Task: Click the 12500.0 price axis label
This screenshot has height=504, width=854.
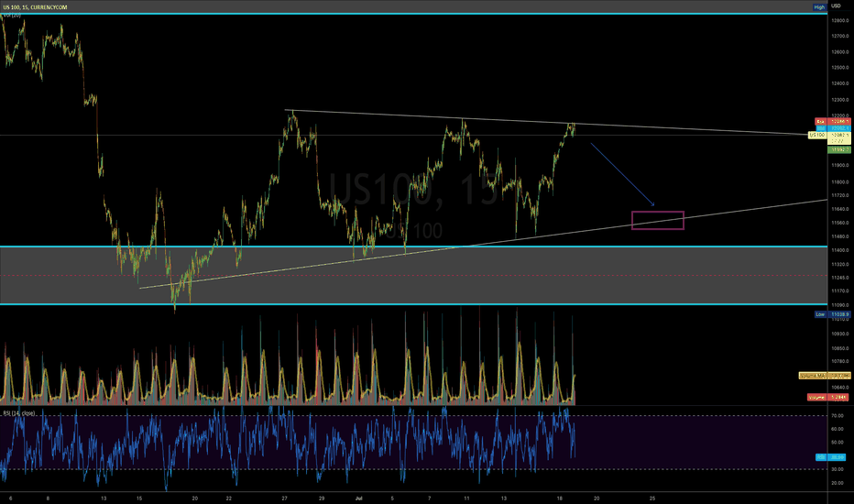Action: point(840,68)
